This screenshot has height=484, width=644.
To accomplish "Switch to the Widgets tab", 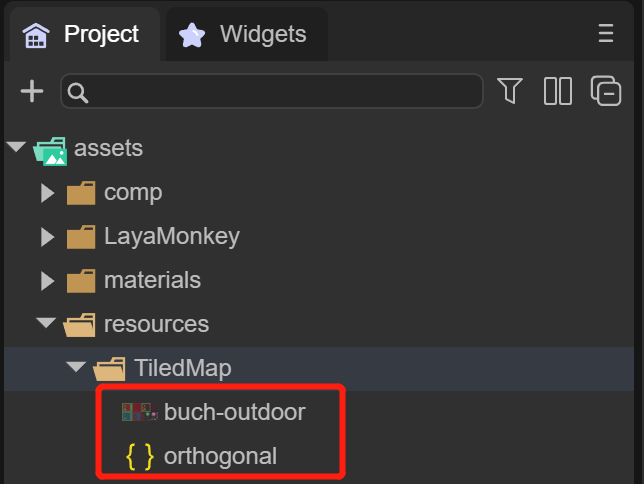I will tap(243, 34).
